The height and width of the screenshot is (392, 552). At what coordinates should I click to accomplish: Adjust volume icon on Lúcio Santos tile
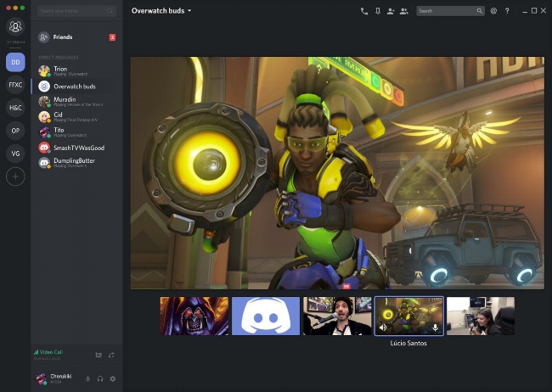click(x=383, y=328)
